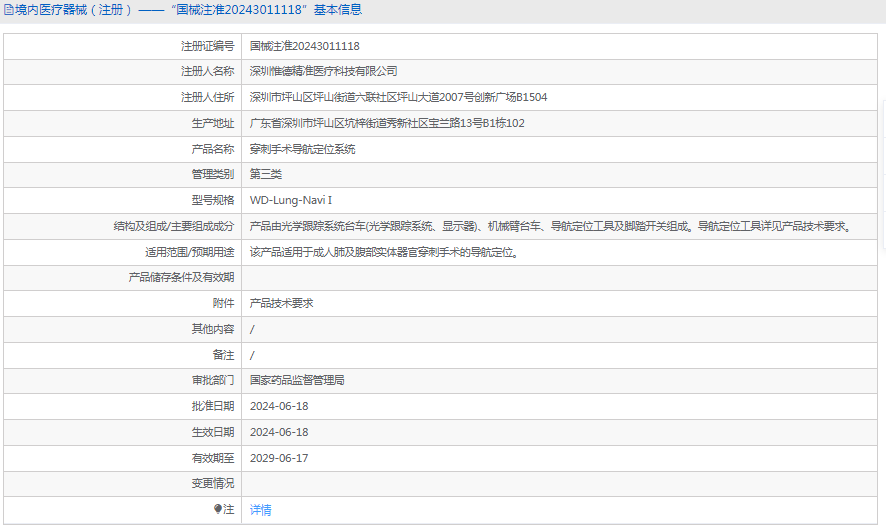Select registration number 国械注准20243011118 in the table

(305, 46)
